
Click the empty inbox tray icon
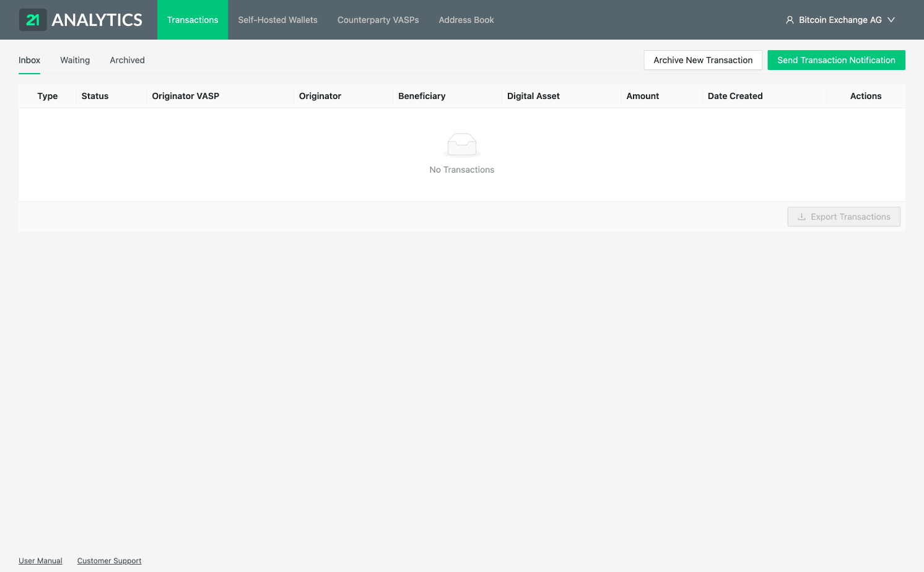point(461,145)
